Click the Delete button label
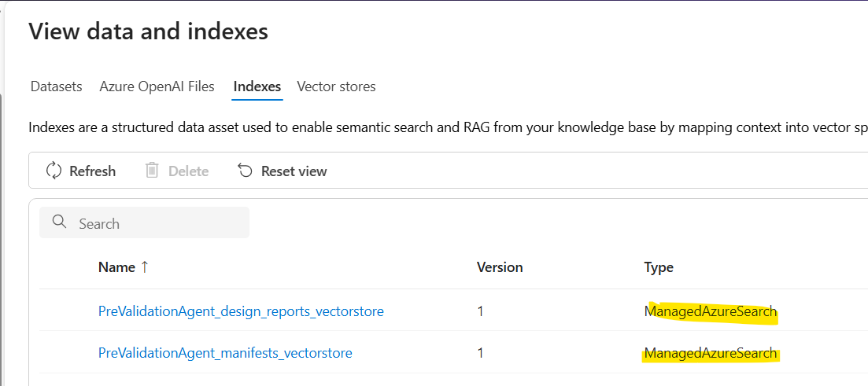Screen dimensions: 868x386 pos(188,171)
